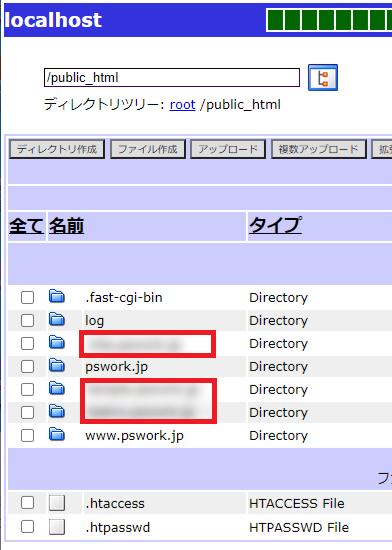
Task: Sort by the タイプ column header
Action: coord(275,225)
